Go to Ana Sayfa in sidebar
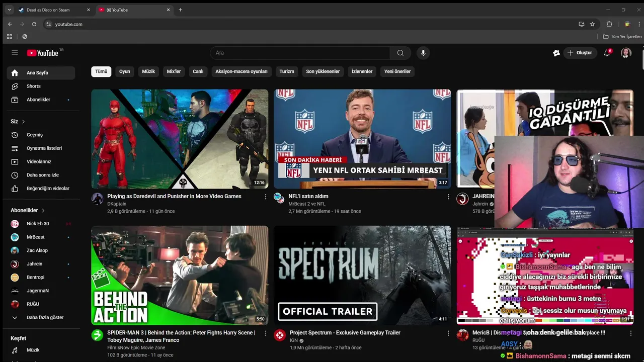This screenshot has height=362, width=644. point(41,73)
